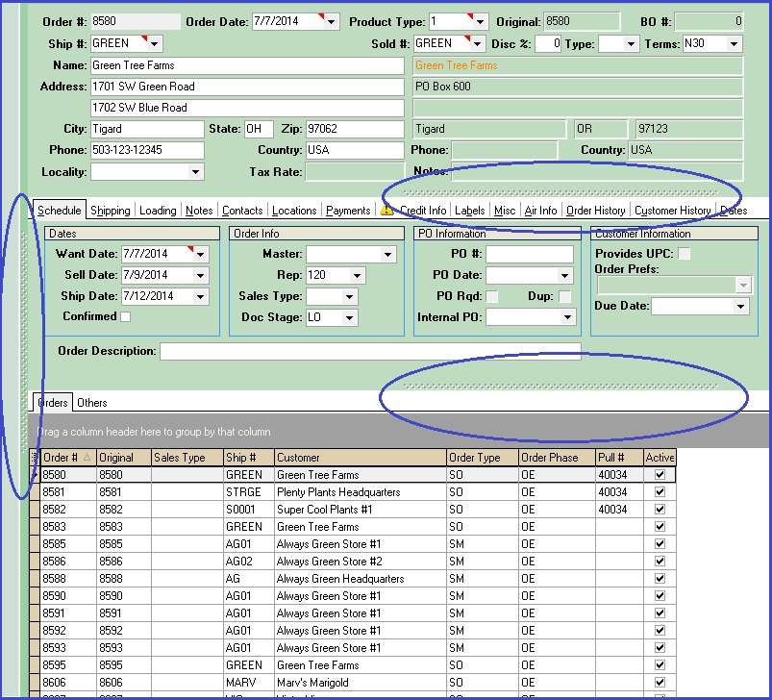Open the PO Date dropdown
Viewport: 772px width, 700px height.
[x=564, y=275]
